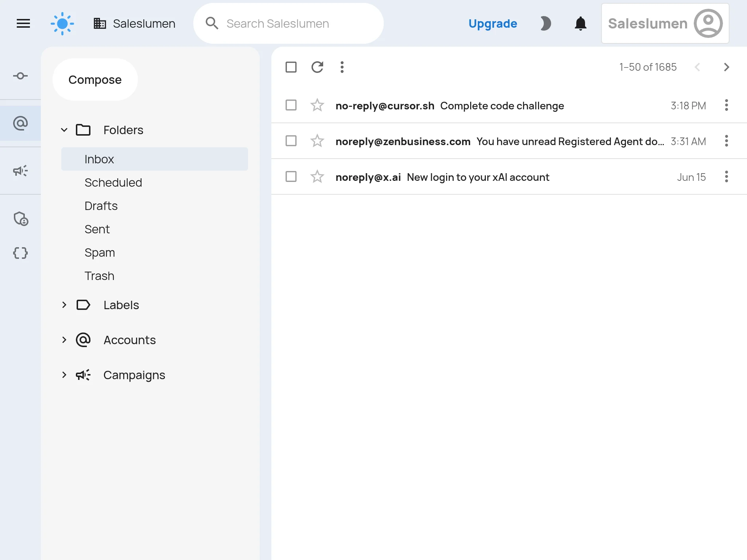Image resolution: width=747 pixels, height=560 pixels.
Task: Open the shield privacy icon in the sidebar
Action: 21,219
